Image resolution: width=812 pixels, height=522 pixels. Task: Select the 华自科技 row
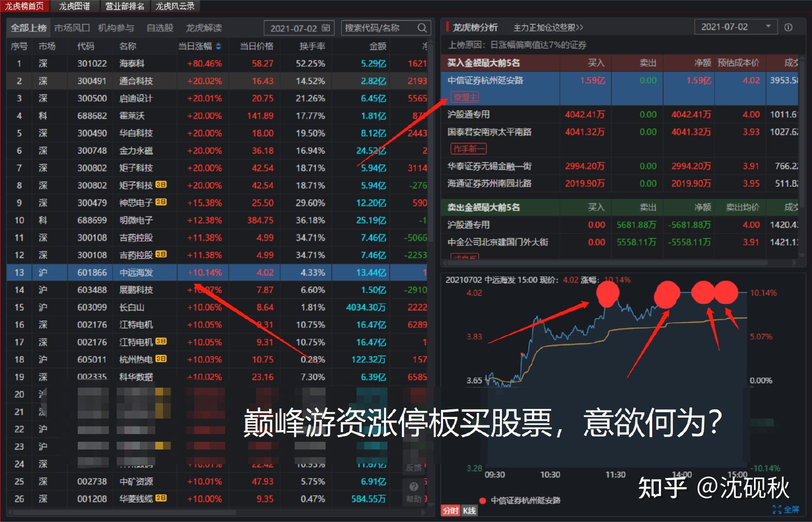tap(217, 133)
